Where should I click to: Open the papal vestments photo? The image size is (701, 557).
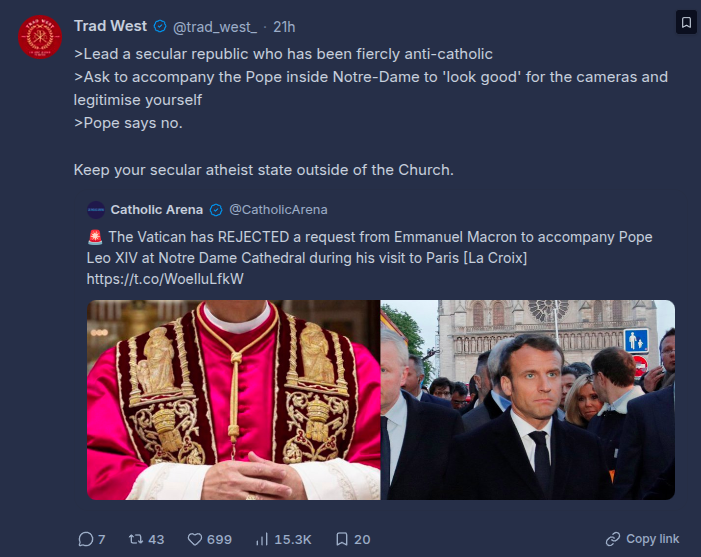[x=233, y=400]
